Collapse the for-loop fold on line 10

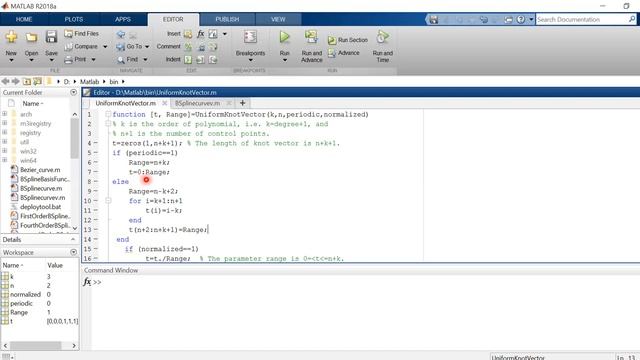tap(108, 200)
